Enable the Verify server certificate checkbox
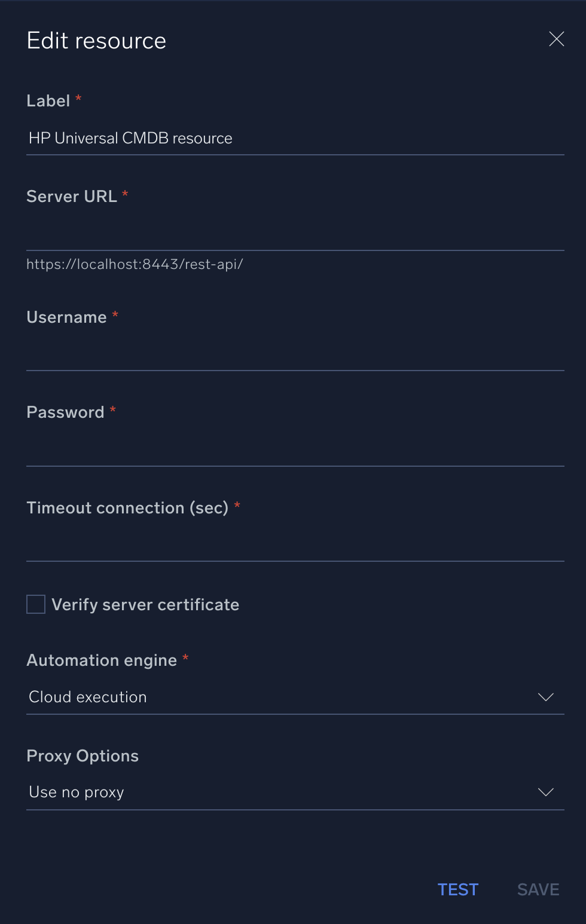The width and height of the screenshot is (586, 924). (35, 604)
